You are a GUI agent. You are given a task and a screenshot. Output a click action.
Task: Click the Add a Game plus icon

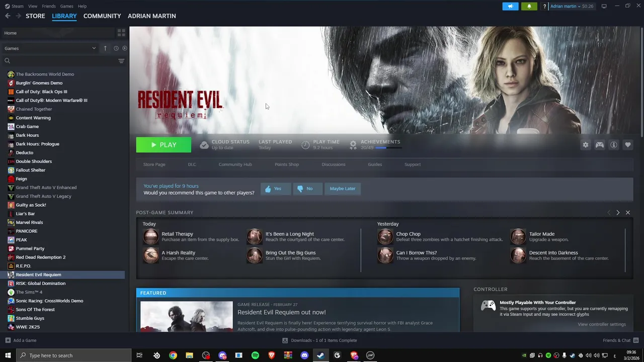coord(8,340)
